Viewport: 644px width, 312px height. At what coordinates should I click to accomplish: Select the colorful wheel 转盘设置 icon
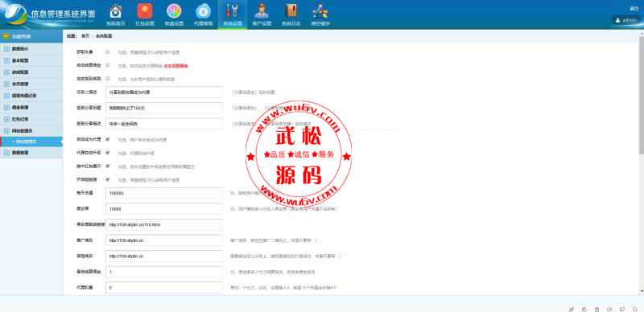tap(174, 14)
